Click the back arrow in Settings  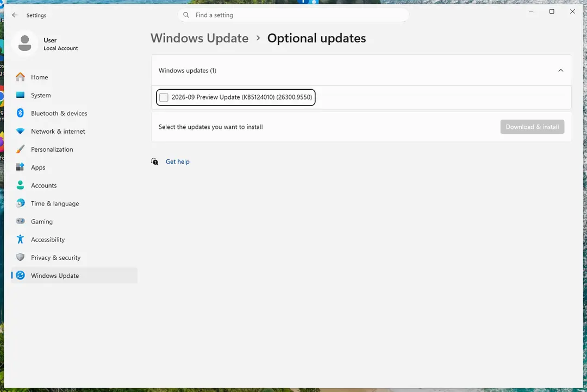(x=15, y=15)
